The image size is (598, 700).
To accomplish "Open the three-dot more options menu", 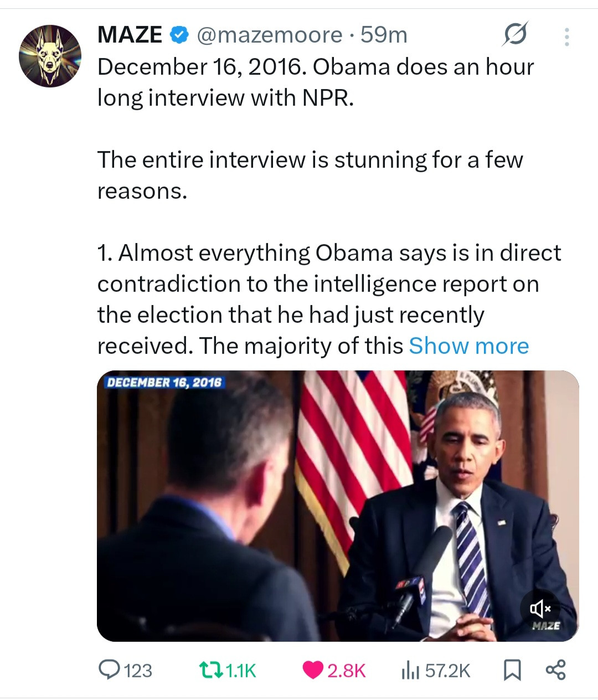I will pyautogui.click(x=566, y=37).
